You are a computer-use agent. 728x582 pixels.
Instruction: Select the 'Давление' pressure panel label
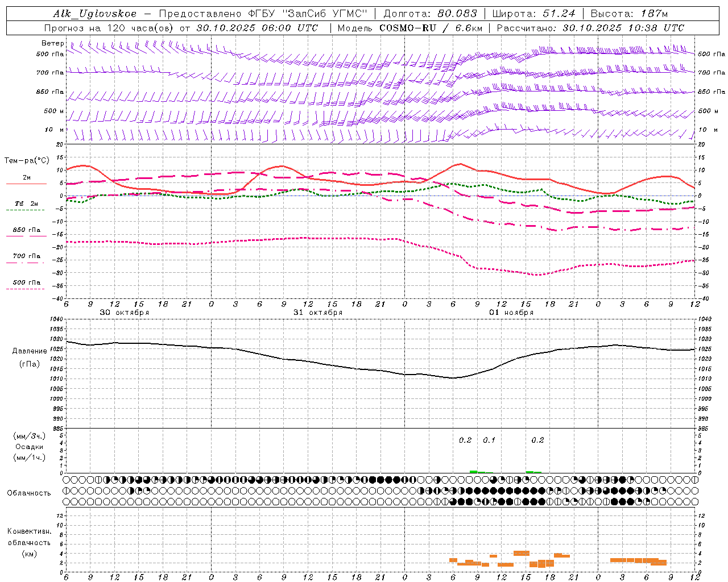point(30,351)
